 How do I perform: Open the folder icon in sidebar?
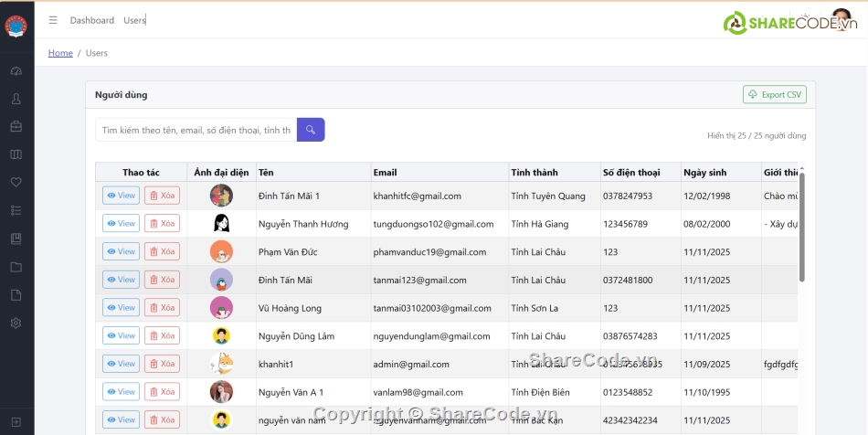click(16, 267)
